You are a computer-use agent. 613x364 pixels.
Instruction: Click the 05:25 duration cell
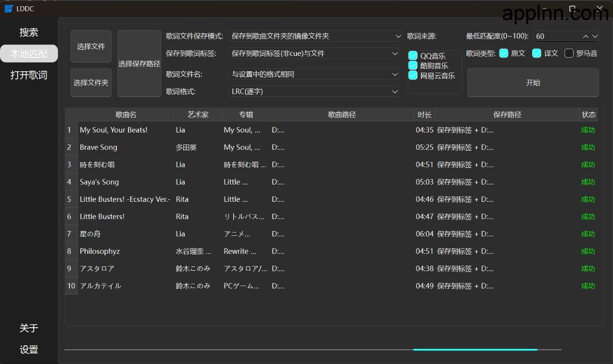pyautogui.click(x=424, y=147)
